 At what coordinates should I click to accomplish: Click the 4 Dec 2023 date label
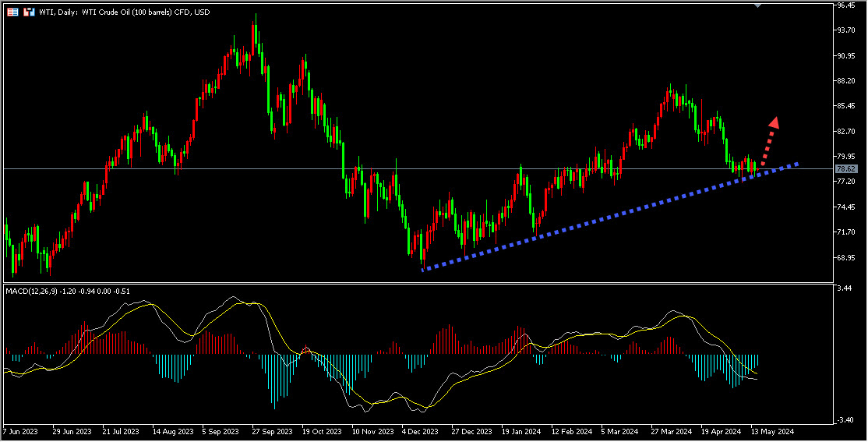click(x=420, y=431)
